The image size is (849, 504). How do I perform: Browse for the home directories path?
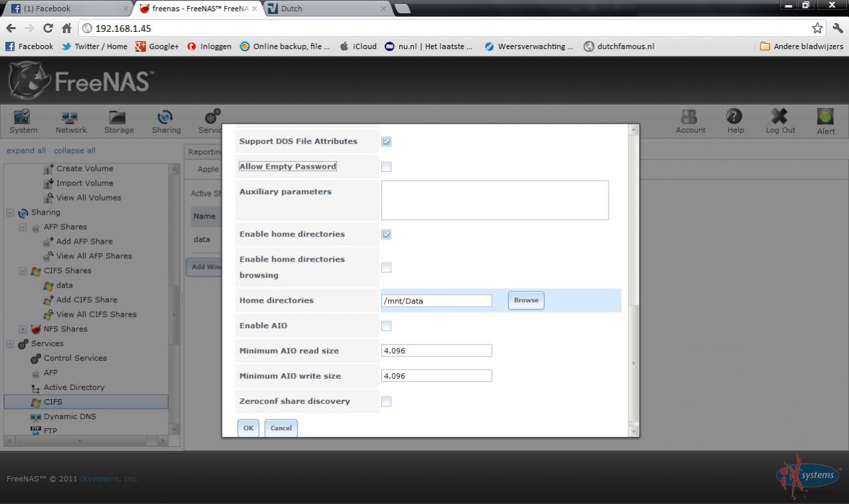526,300
